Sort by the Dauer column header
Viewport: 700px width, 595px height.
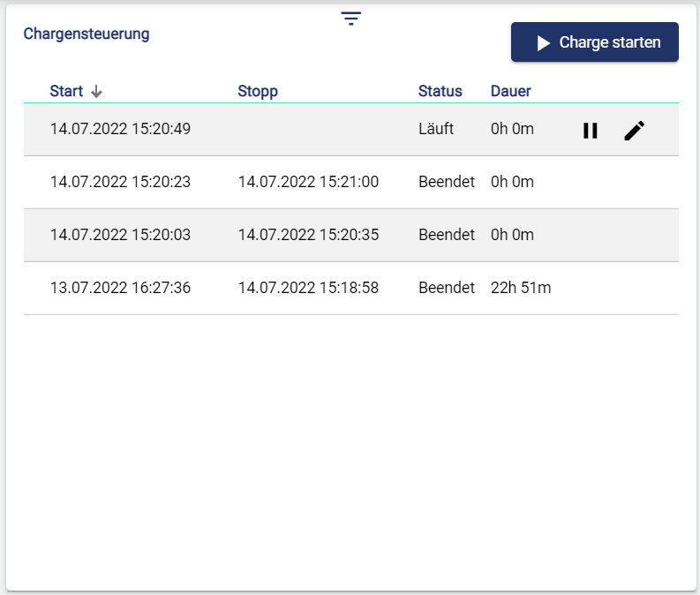510,91
